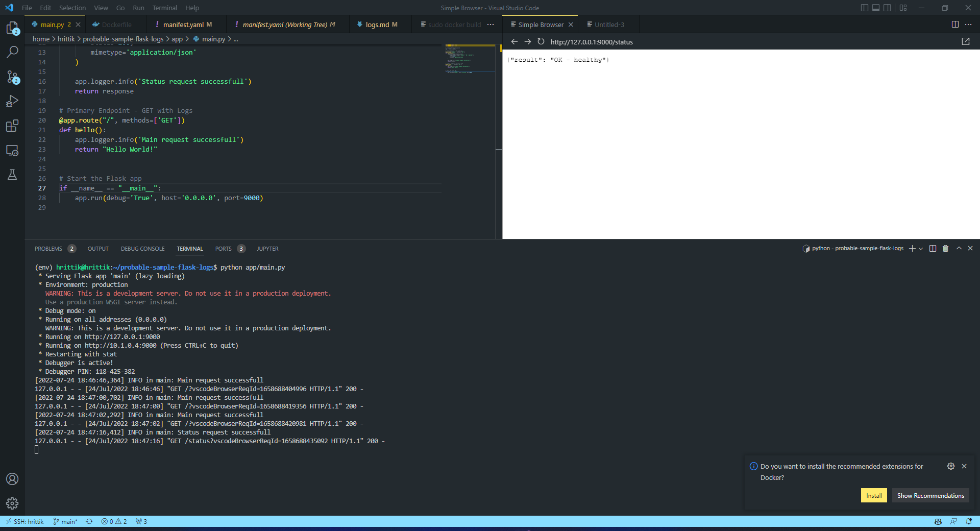This screenshot has width=980, height=531.
Task: Open notifications bell in status bar
Action: tap(969, 521)
